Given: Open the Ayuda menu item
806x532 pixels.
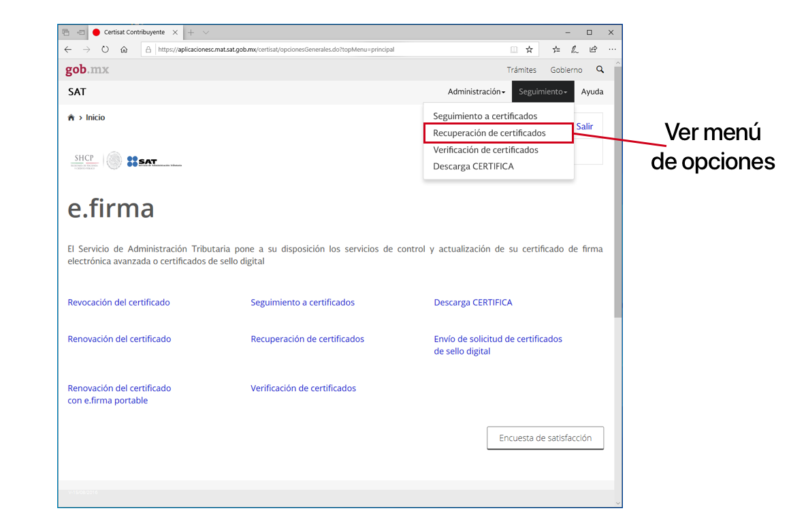Looking at the screenshot, I should pyautogui.click(x=592, y=92).
